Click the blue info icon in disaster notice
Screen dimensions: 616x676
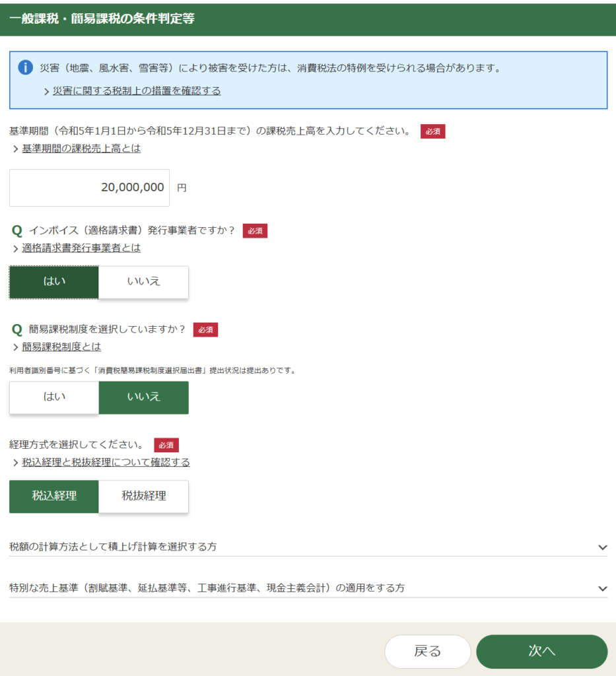pyautogui.click(x=25, y=67)
